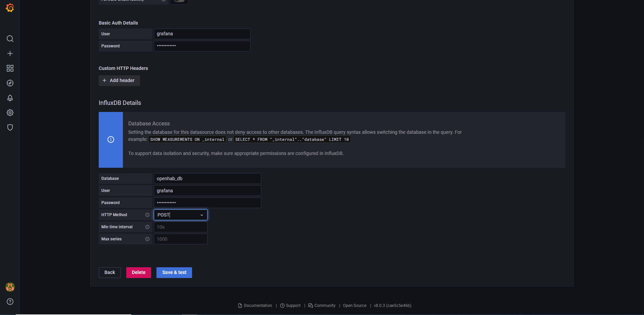
Task: Click the Database Access title text
Action: [149, 124]
